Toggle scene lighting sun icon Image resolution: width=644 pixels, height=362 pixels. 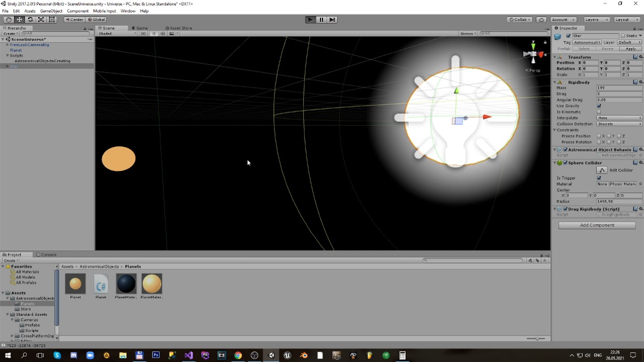point(154,34)
